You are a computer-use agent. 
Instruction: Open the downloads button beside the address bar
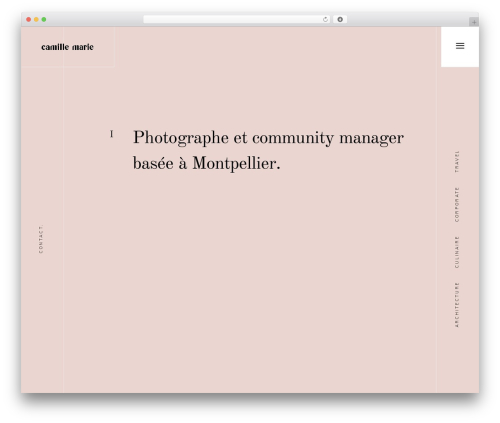(x=340, y=20)
